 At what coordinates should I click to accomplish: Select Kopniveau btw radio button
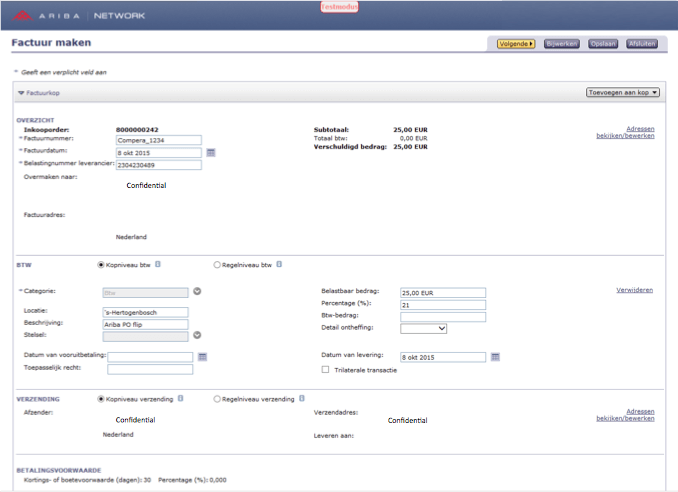click(101, 265)
